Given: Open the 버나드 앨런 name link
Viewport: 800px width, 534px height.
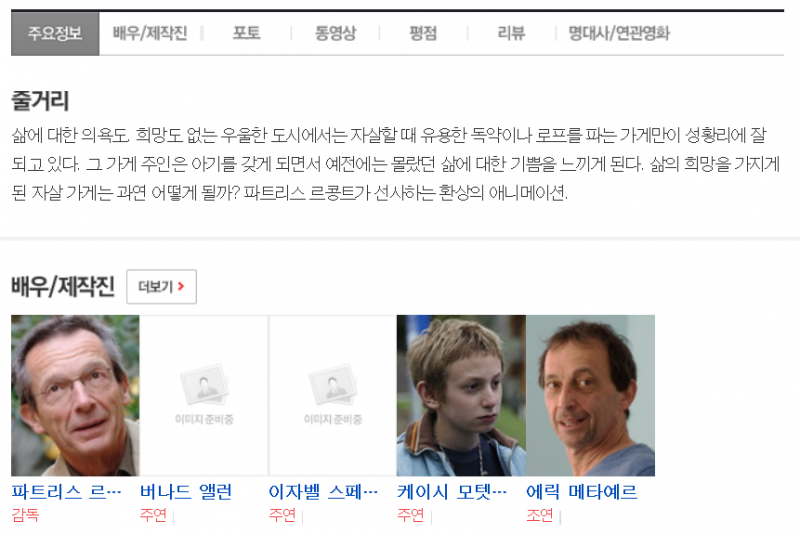Looking at the screenshot, I should click(186, 492).
